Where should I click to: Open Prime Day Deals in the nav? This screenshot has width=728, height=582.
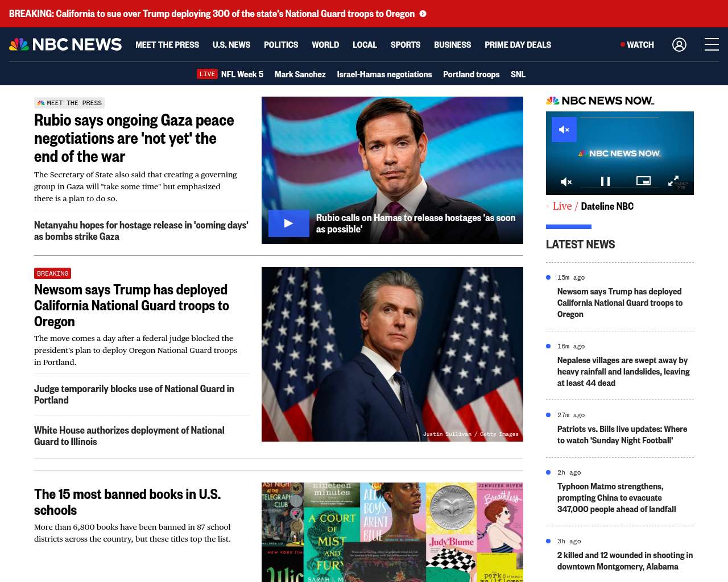click(518, 45)
